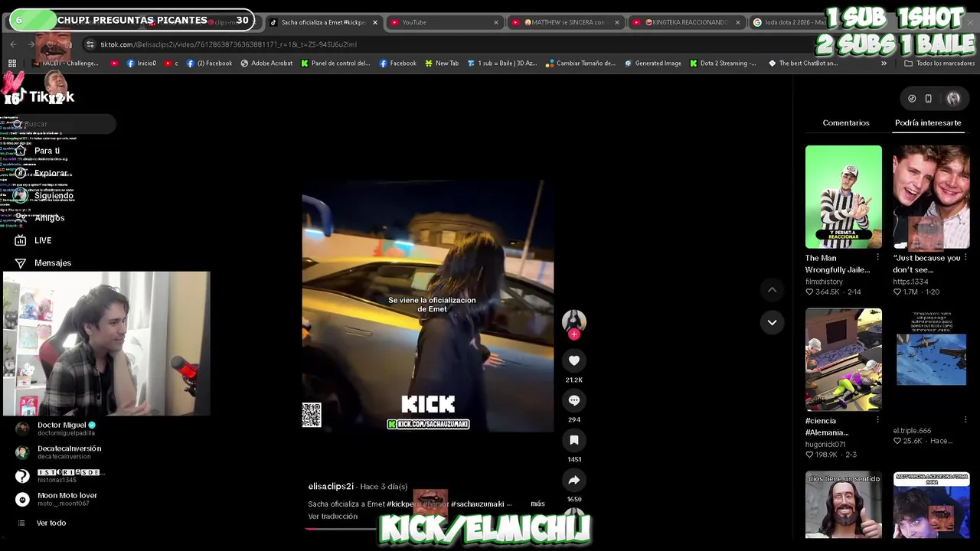Open Inicio0 Facebook bookmark
Viewport: 980px width, 551px height.
tap(141, 64)
